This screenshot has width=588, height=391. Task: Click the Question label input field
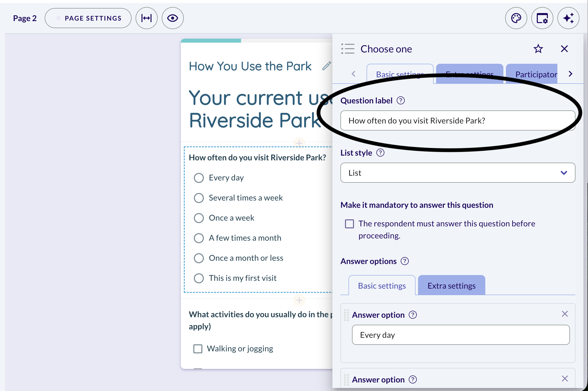pyautogui.click(x=457, y=120)
